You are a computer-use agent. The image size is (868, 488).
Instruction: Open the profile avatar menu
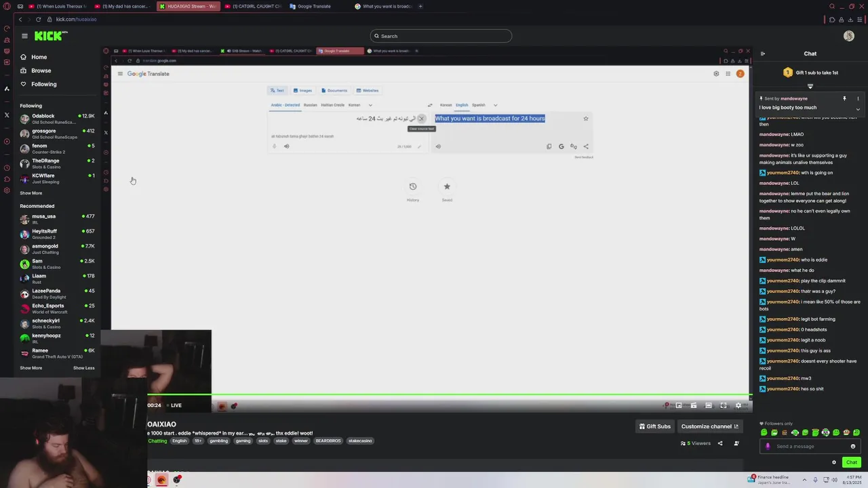coord(849,36)
